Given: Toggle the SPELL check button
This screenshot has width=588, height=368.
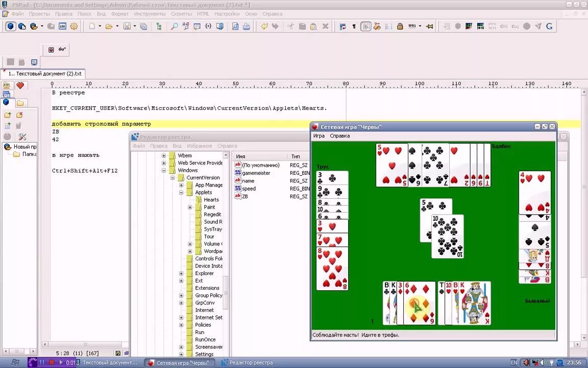Looking at the screenshot, I should click(x=412, y=26).
